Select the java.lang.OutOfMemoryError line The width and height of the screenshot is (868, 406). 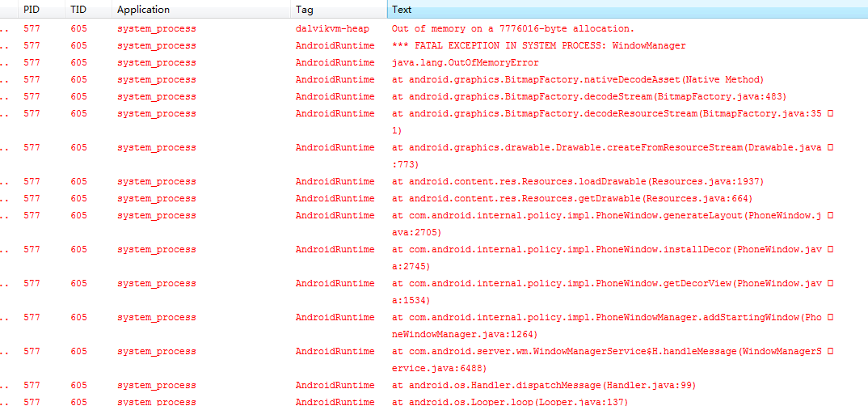pos(465,62)
